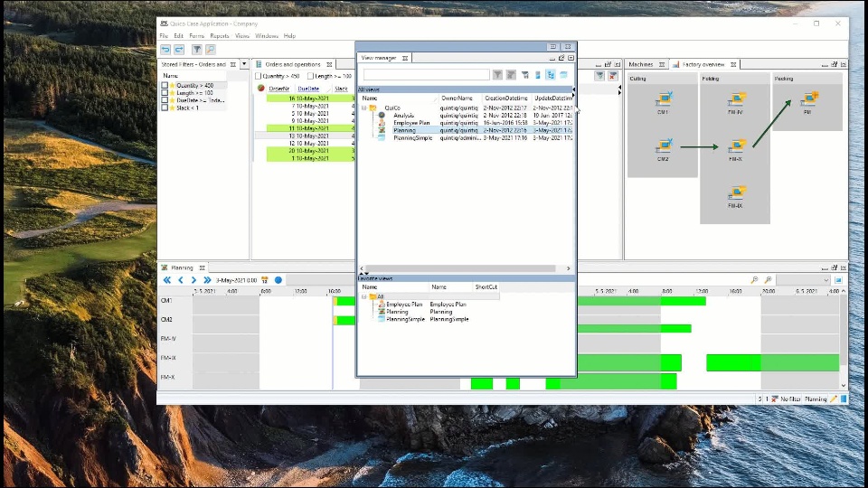Select the FM-IV machine icon in Folding
The height and width of the screenshot is (488, 868).
(x=736, y=99)
